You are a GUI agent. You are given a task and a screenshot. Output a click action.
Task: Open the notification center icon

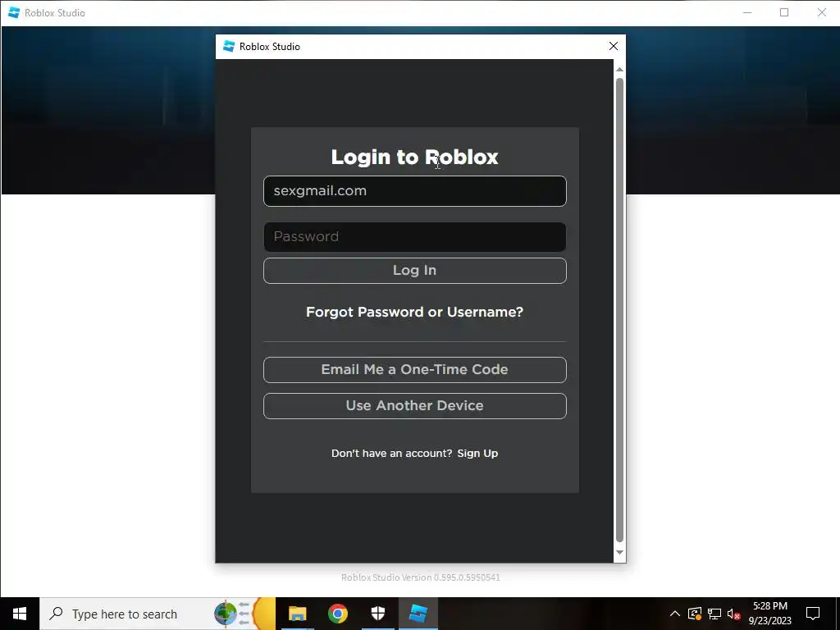[813, 614]
